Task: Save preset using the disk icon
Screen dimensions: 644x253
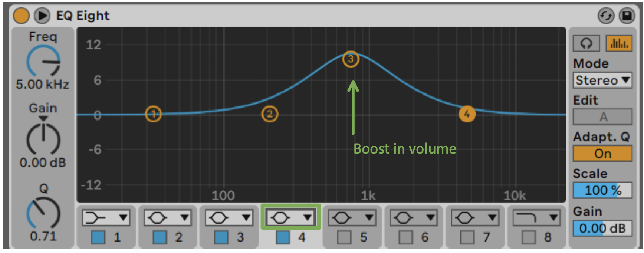Action: tap(627, 16)
